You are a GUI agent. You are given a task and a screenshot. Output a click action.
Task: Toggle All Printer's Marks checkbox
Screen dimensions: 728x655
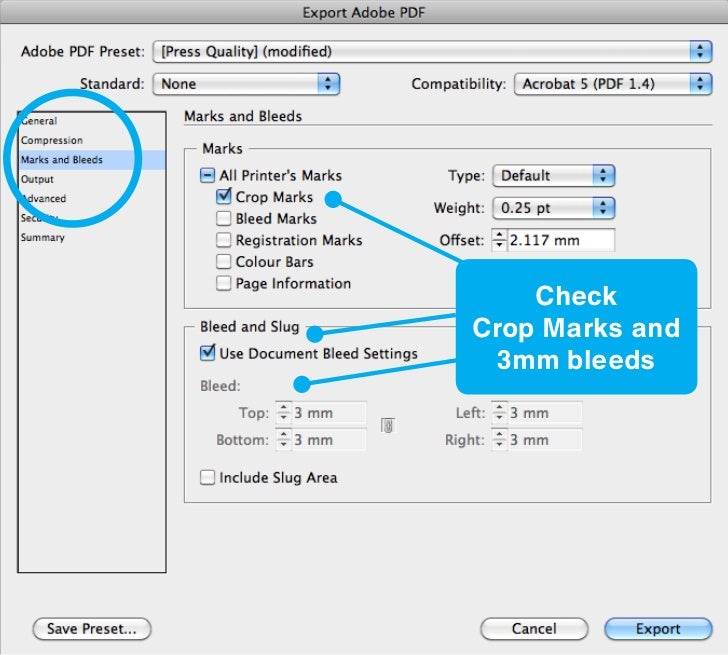(x=207, y=175)
